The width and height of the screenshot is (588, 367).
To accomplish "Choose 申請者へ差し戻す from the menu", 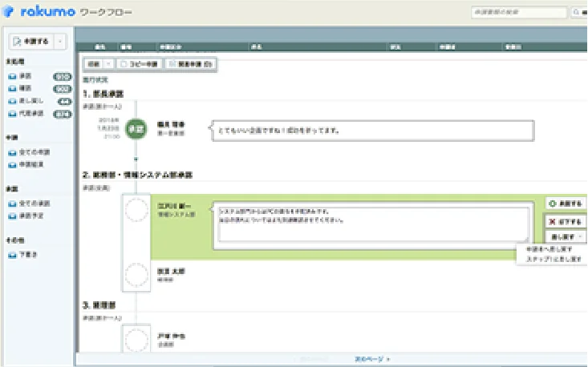I will click(x=549, y=249).
